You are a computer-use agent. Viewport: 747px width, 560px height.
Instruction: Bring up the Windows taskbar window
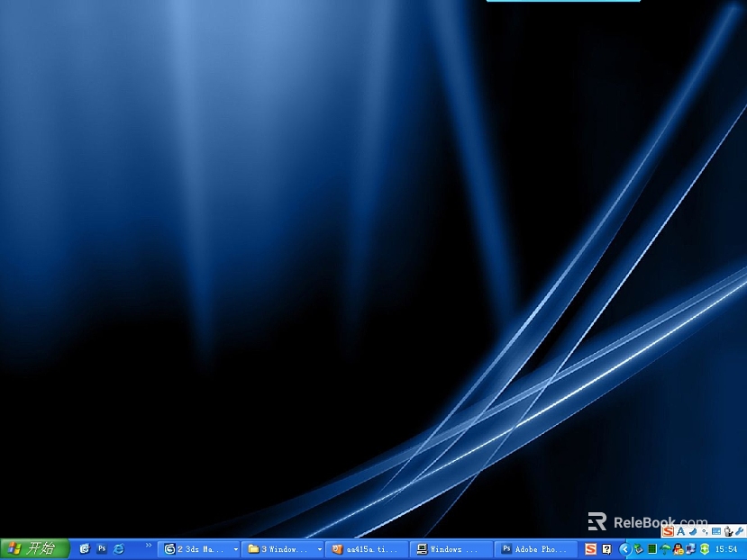(x=449, y=548)
